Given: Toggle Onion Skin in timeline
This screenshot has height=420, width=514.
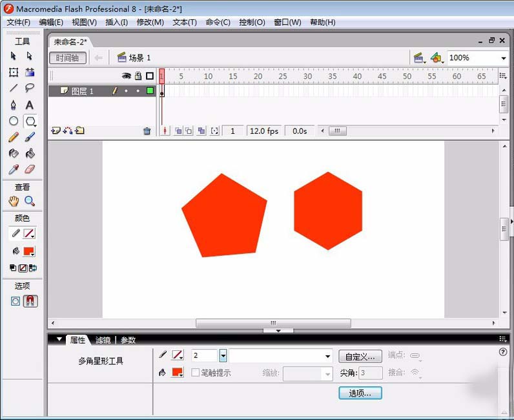Looking at the screenshot, I should coord(178,131).
